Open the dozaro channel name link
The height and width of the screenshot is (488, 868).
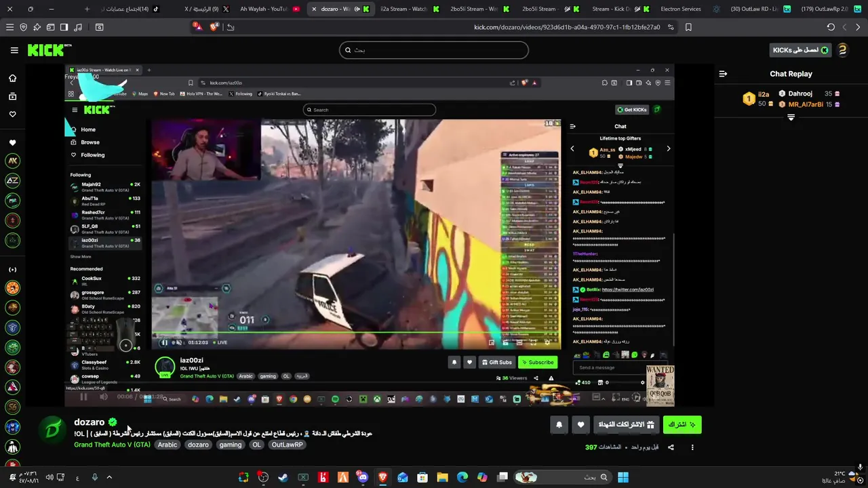[x=90, y=422]
